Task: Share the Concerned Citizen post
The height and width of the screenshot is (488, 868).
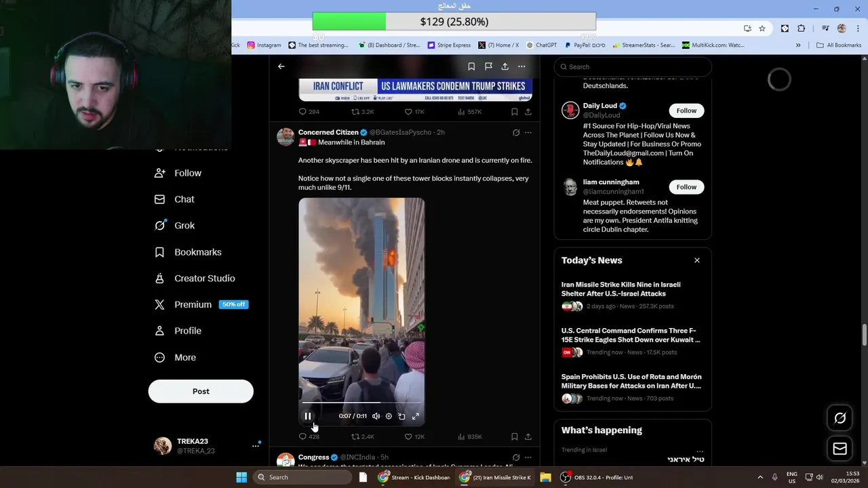Action: tap(528, 436)
